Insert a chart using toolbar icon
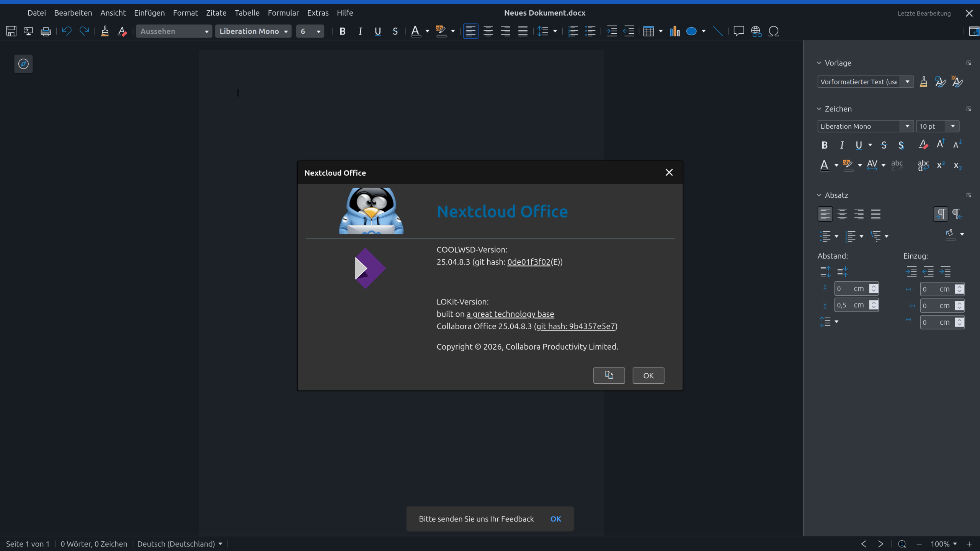The image size is (980, 551). coord(675,31)
